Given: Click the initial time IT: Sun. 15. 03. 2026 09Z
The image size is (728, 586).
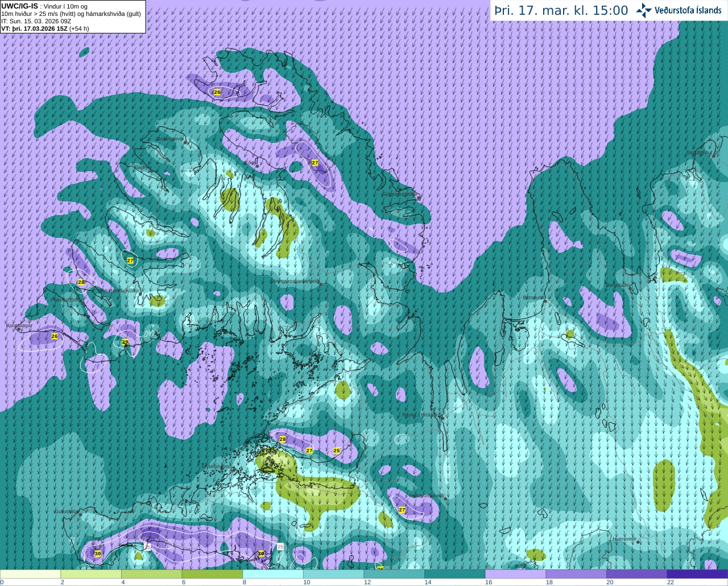Looking at the screenshot, I should click(36, 21).
